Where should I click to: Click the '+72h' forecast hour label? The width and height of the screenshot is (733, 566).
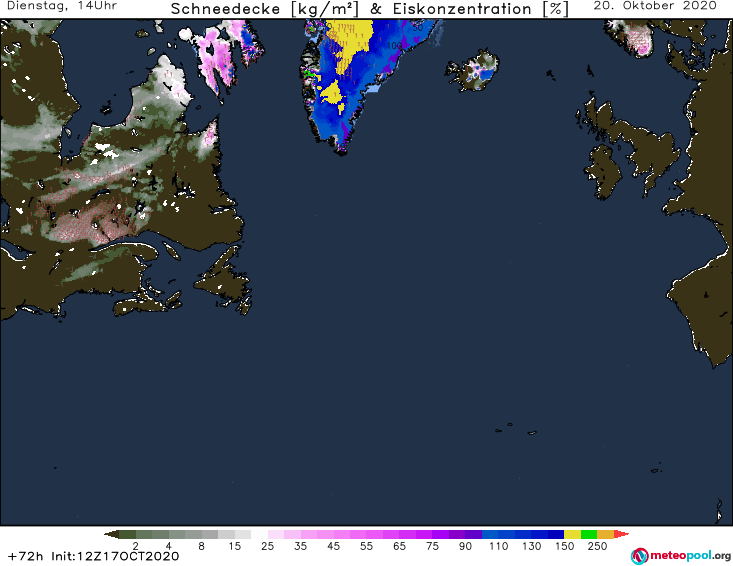click(x=25, y=557)
